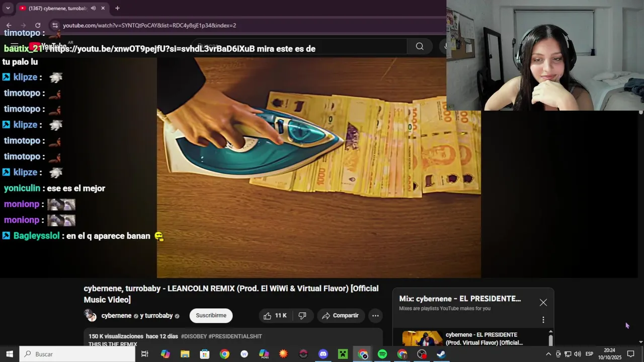Open a new browser tab
This screenshot has height=362, width=644.
[x=117, y=8]
